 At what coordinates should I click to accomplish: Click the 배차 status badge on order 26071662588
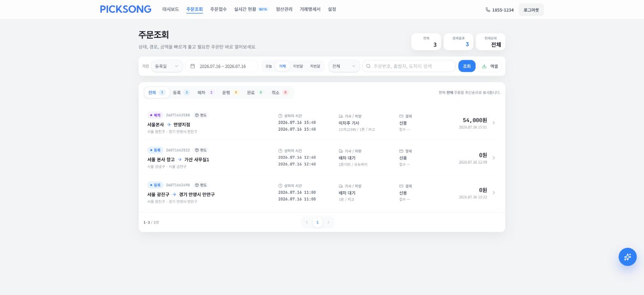pyautogui.click(x=155, y=115)
